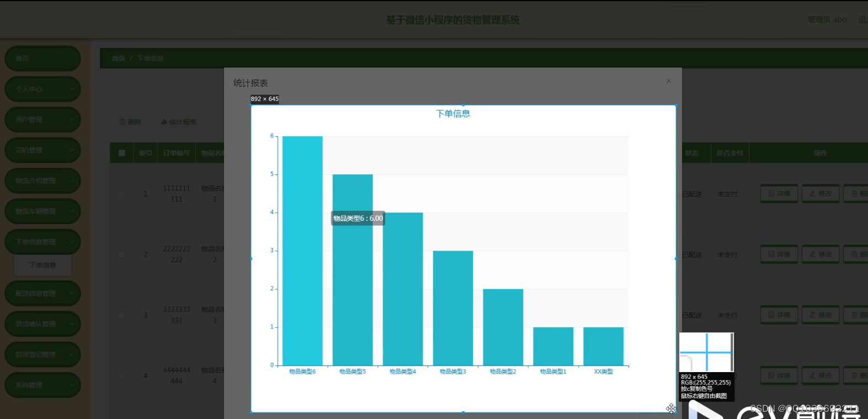Click the 订单编号 column header

[177, 153]
